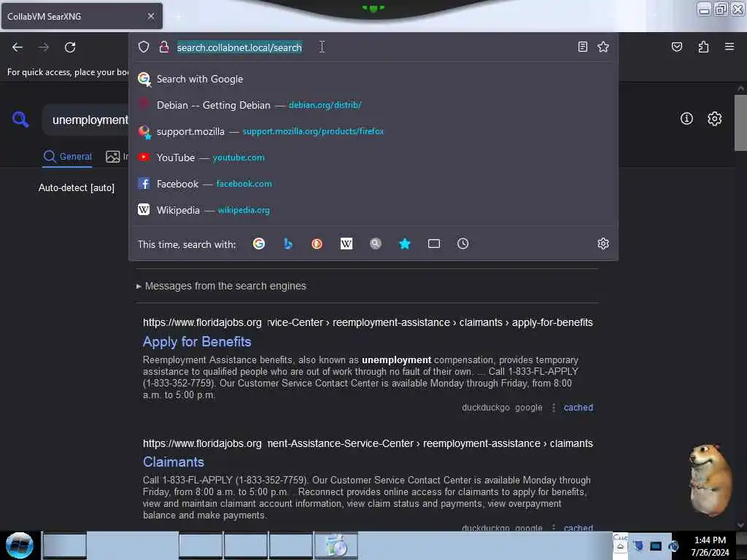Open the Auto-detect language dropdown
This screenshot has width=747, height=560.
click(x=76, y=187)
